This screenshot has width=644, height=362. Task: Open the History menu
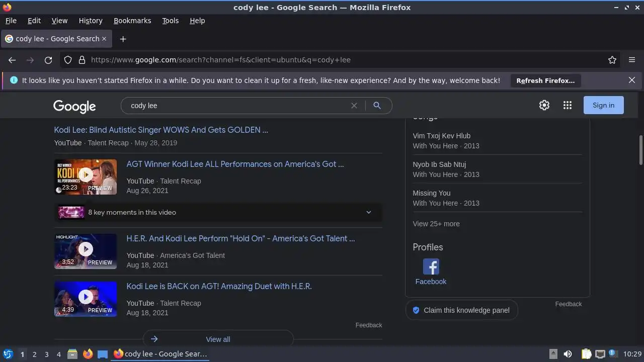pyautogui.click(x=91, y=21)
